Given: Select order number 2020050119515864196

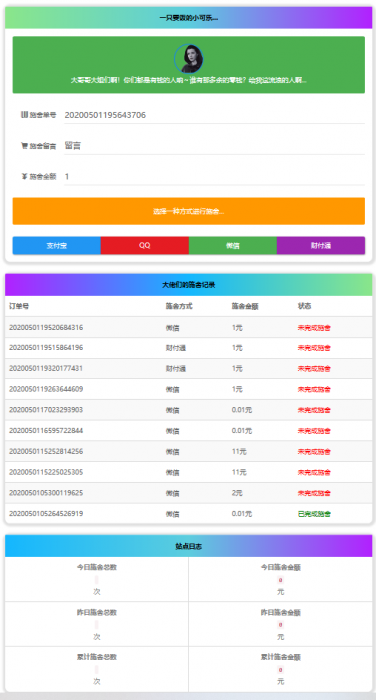Looking at the screenshot, I should pyautogui.click(x=46, y=348).
